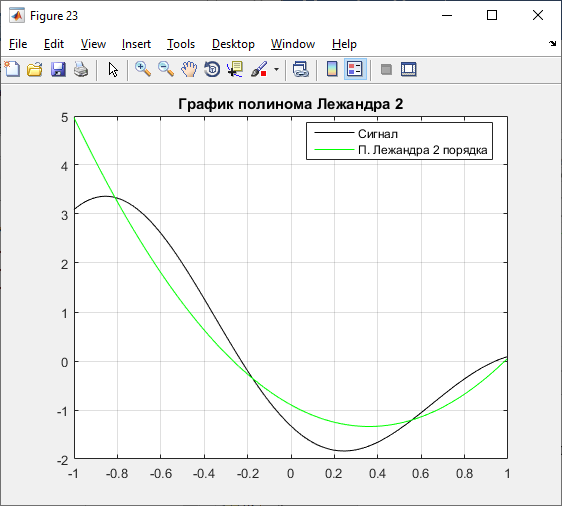This screenshot has height=506, width=562.
Task: Click the New Figure icon
Action: coord(12,69)
